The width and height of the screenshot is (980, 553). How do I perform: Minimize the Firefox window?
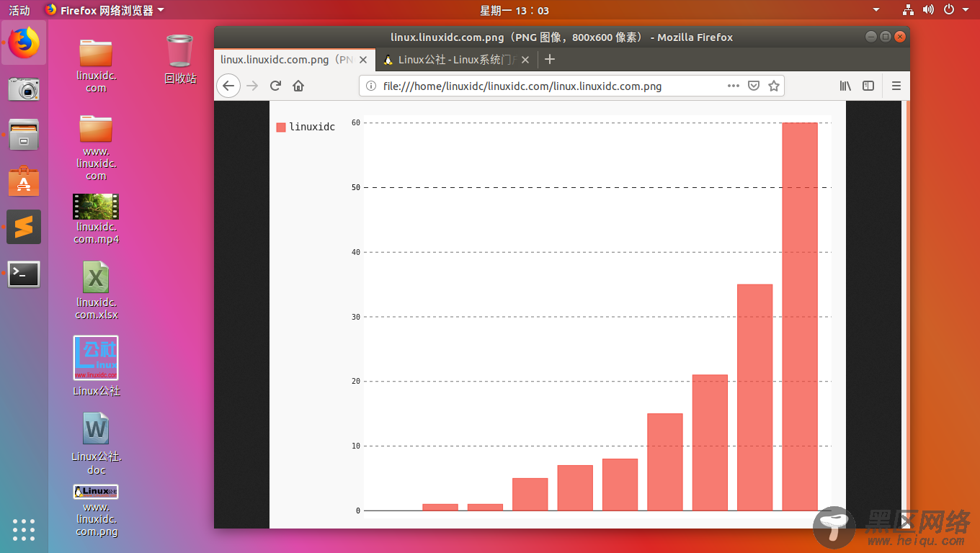click(x=871, y=37)
